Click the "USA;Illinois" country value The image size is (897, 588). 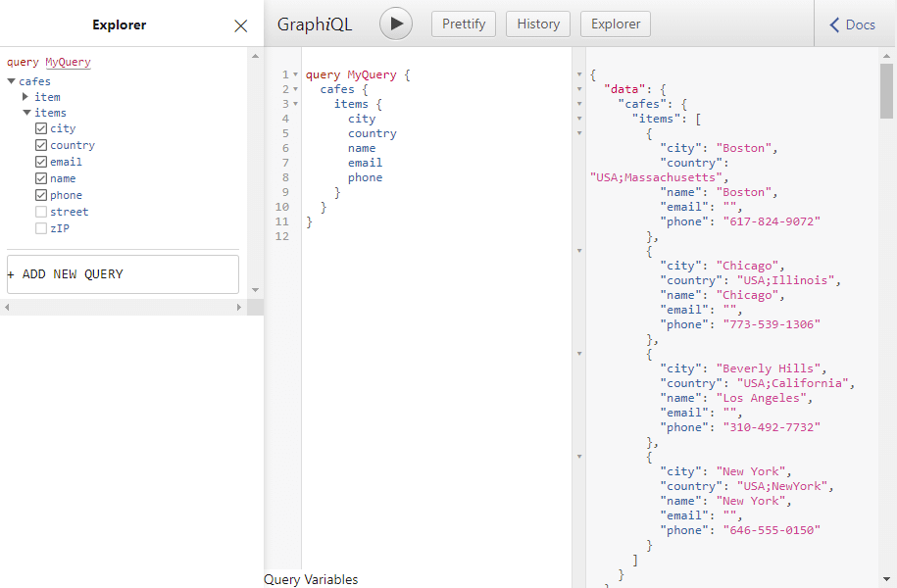pos(785,281)
